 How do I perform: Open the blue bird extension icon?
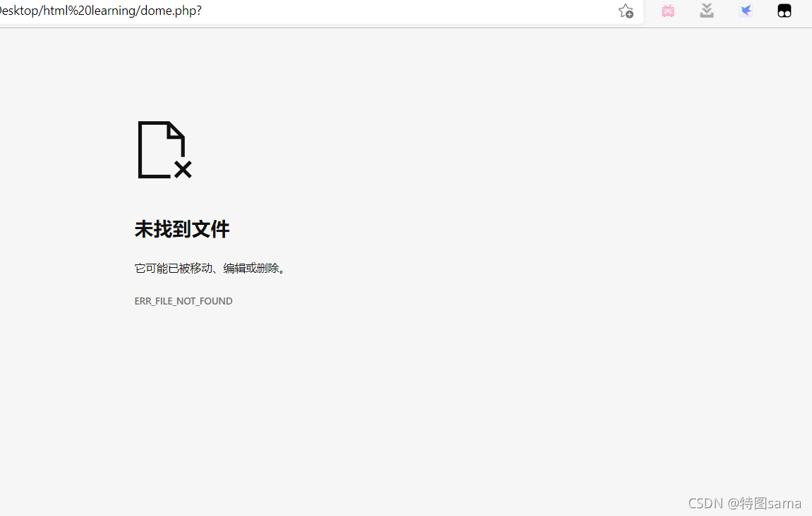(x=746, y=11)
